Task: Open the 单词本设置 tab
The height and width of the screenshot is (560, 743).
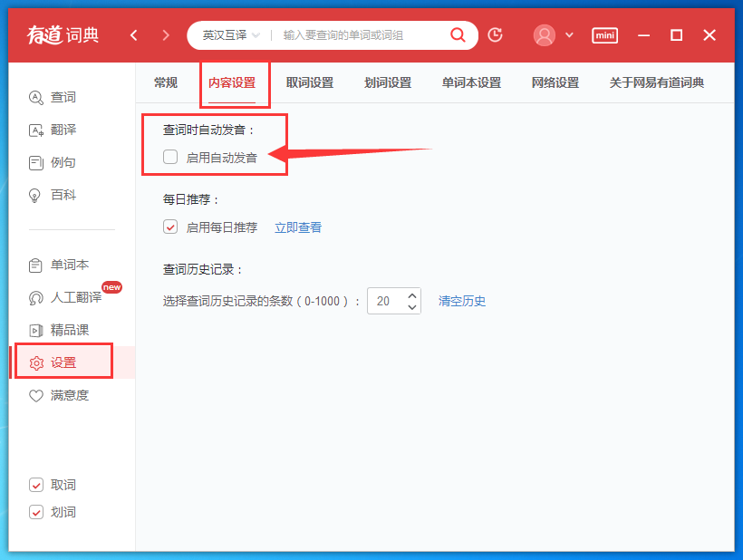Action: [x=471, y=82]
